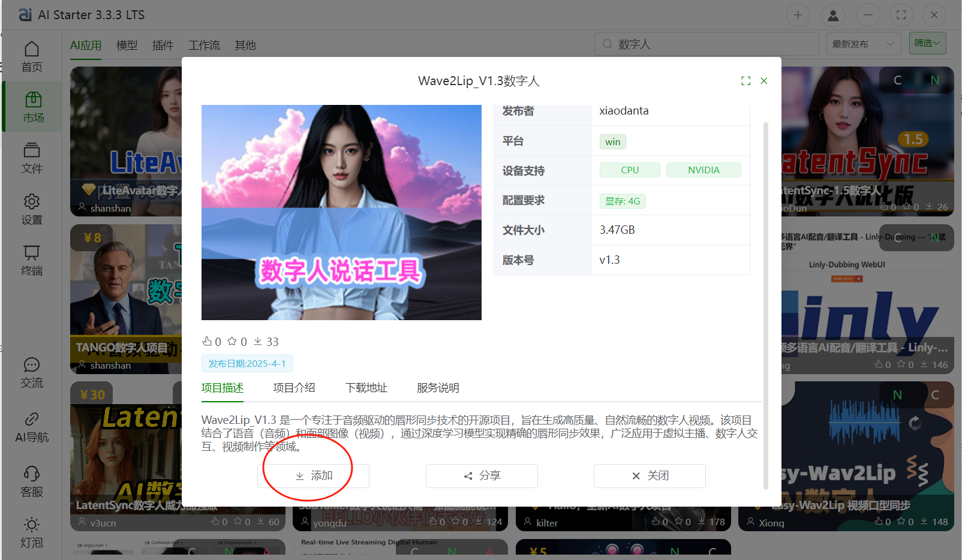
Task: Open the TANGO数字人项目 card
Action: tap(126, 299)
